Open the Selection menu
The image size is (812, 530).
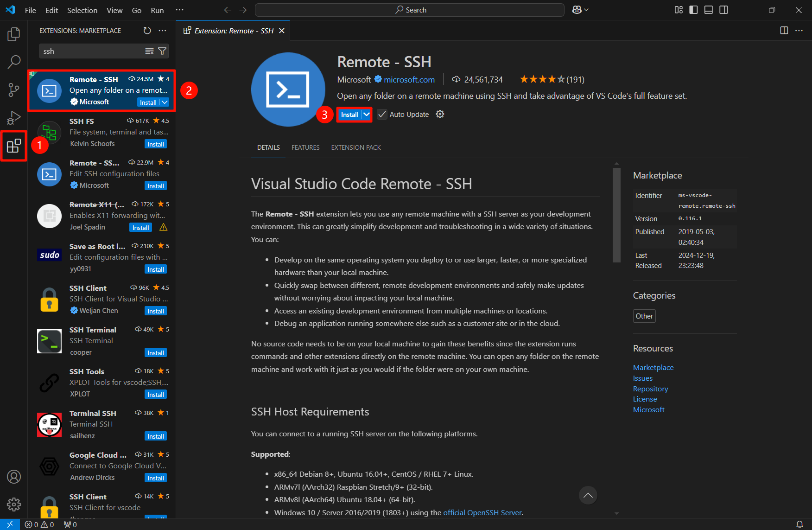[x=82, y=10]
